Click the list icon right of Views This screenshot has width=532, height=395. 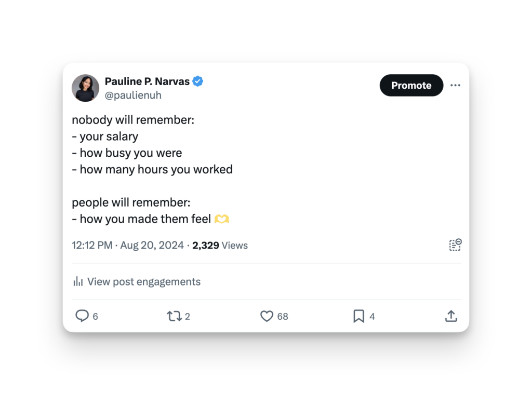[x=455, y=245]
